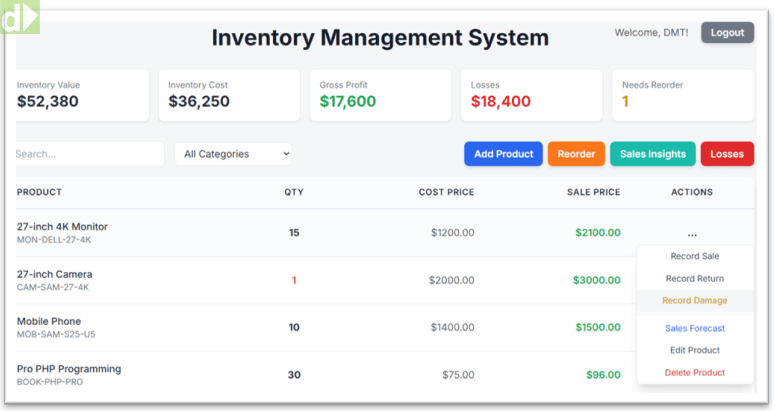
Task: Open the Sales Insights button
Action: pos(653,154)
